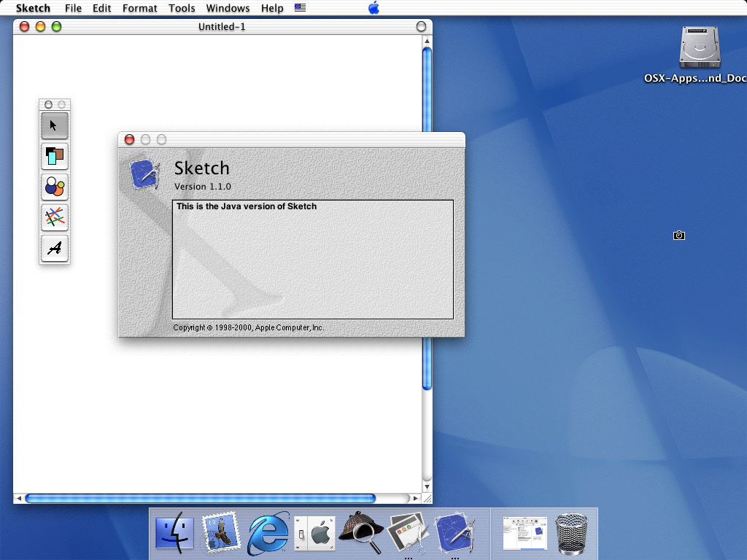The image size is (747, 560).
Task: Click the Sketch icon in the Dock
Action: [x=455, y=533]
